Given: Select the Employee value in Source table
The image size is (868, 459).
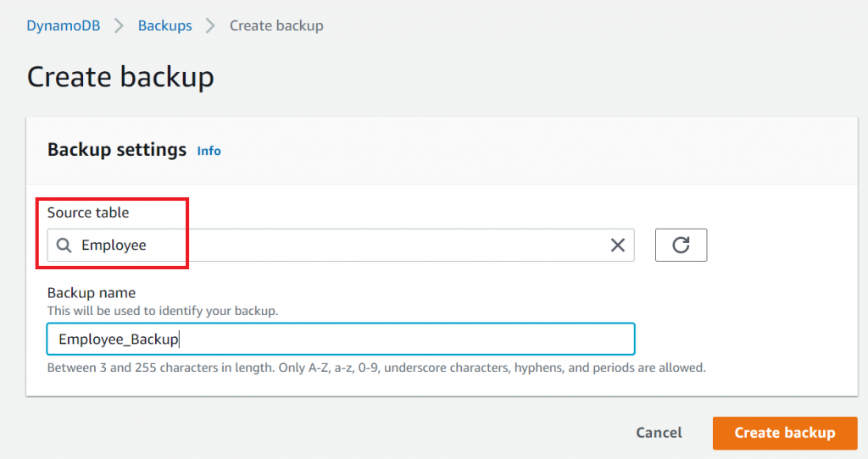Looking at the screenshot, I should [x=114, y=245].
